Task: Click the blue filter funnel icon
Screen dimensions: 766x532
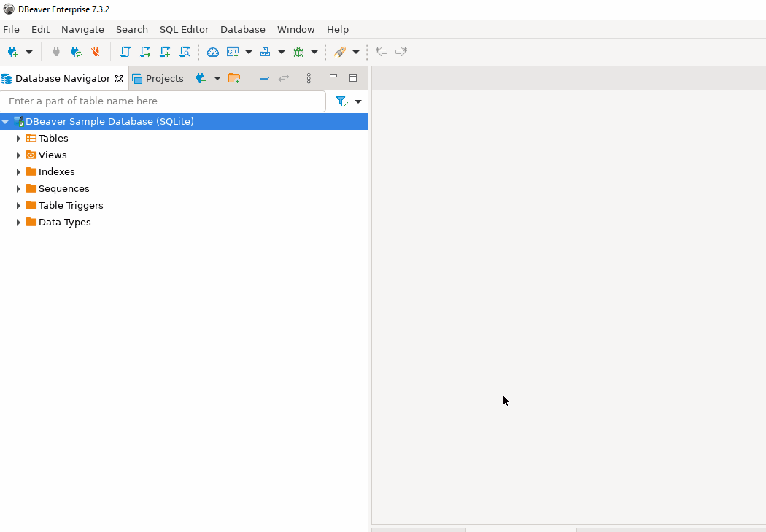Action: pyautogui.click(x=342, y=101)
